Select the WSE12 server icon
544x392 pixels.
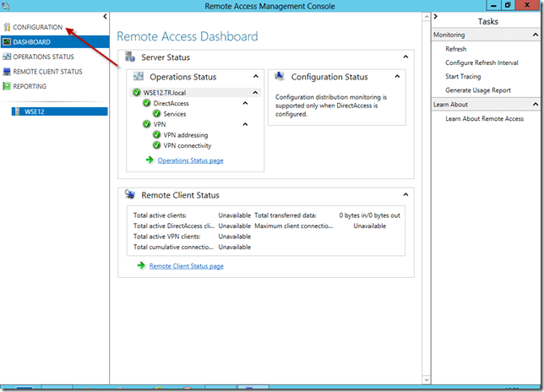(18, 111)
